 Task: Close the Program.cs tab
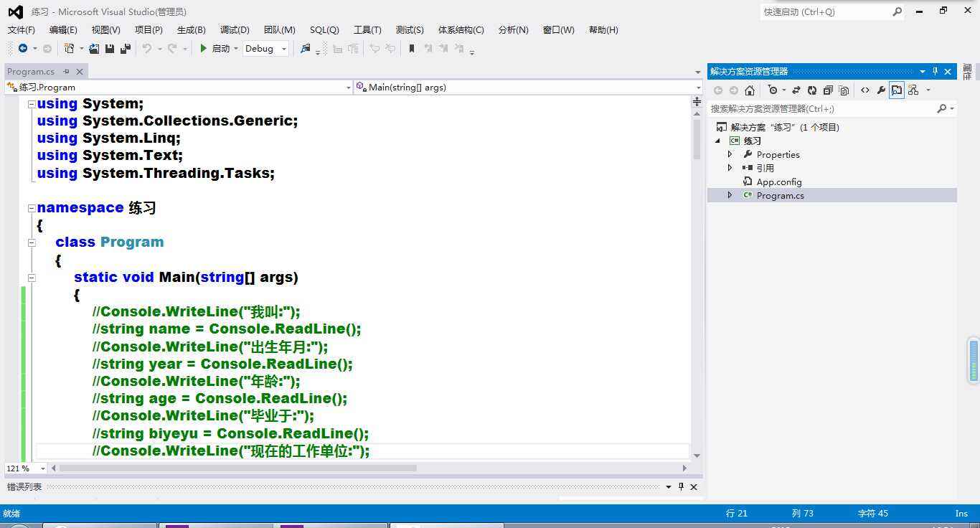click(x=80, y=71)
